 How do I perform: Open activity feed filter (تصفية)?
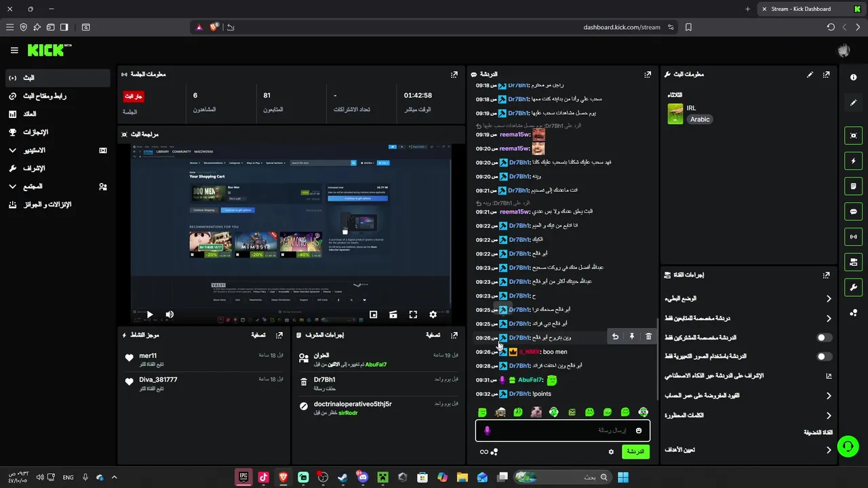[x=258, y=335]
